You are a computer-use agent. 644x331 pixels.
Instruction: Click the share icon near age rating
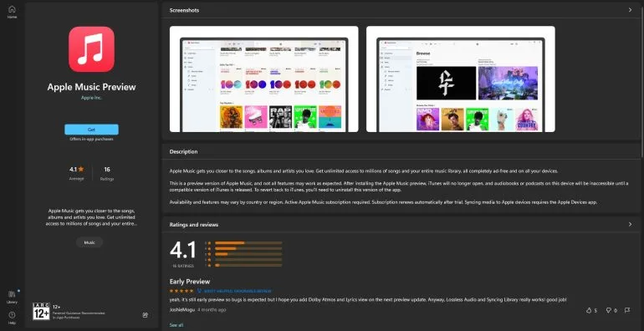click(145, 315)
